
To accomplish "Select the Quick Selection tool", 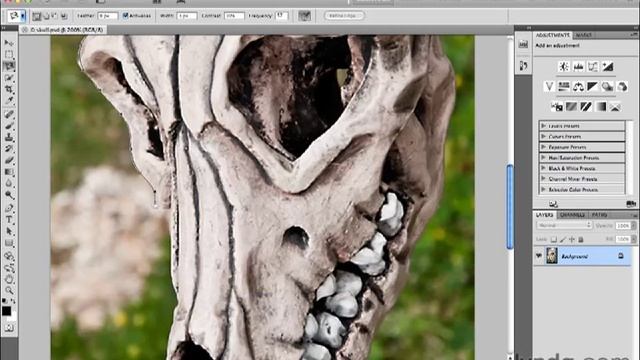I will point(9,78).
